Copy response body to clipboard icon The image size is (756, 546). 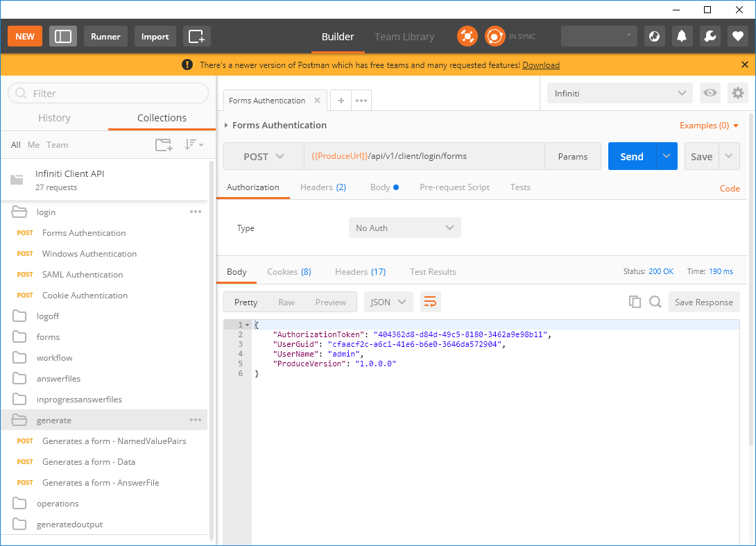(634, 302)
